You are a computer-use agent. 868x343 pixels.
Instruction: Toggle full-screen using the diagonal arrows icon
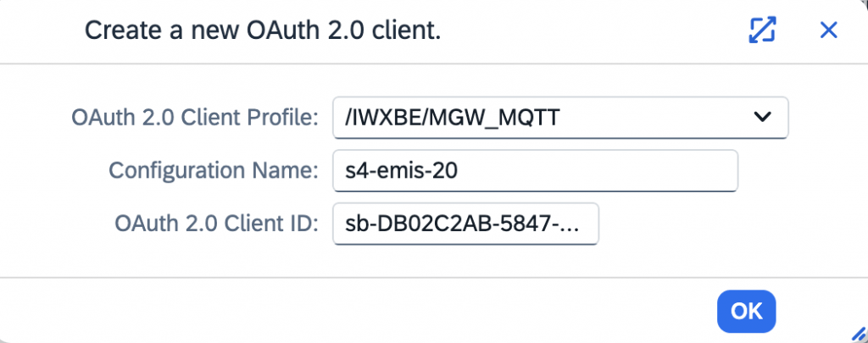pyautogui.click(x=762, y=30)
